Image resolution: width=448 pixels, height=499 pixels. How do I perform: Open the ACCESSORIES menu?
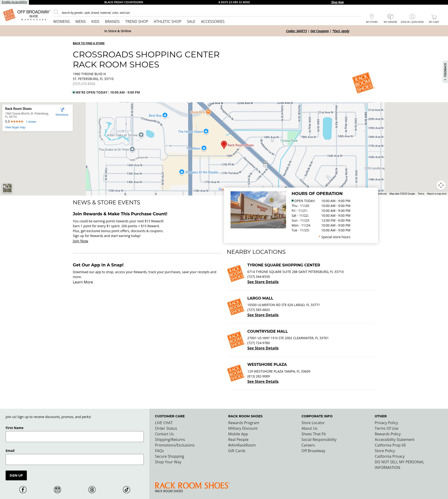(213, 21)
